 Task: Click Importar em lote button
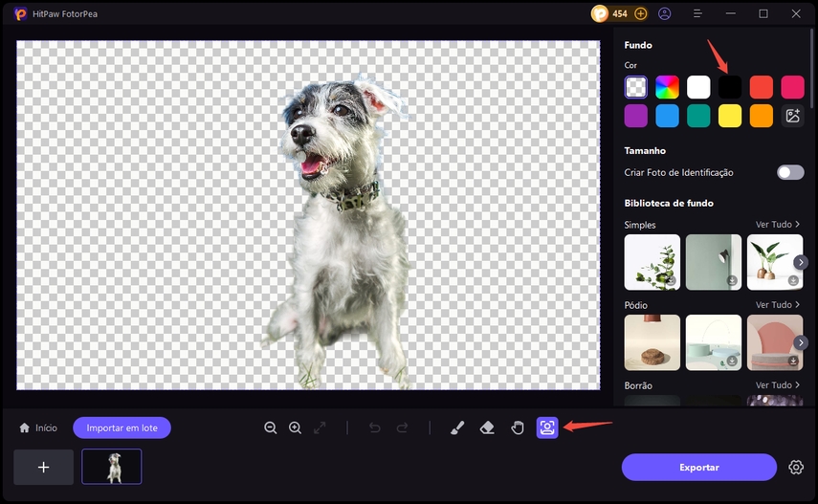122,427
